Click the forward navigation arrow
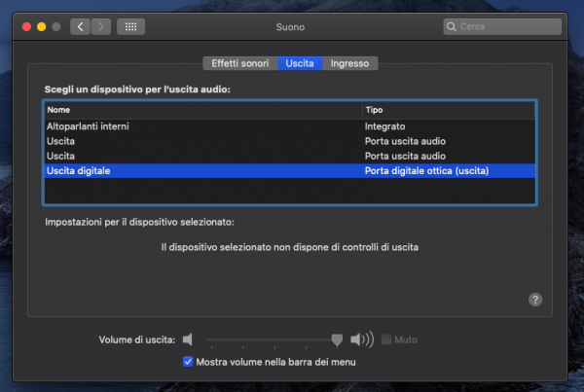The width and height of the screenshot is (584, 392). pyautogui.click(x=100, y=26)
